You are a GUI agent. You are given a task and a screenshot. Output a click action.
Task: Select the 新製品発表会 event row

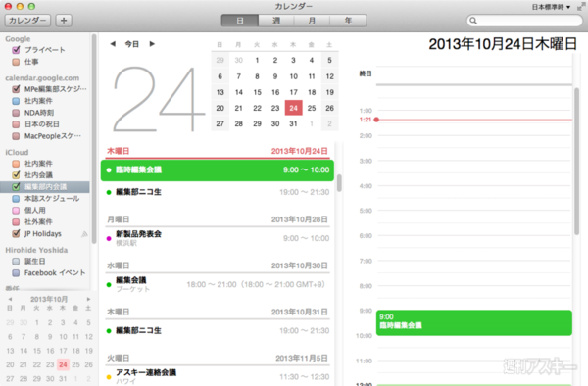coord(218,238)
